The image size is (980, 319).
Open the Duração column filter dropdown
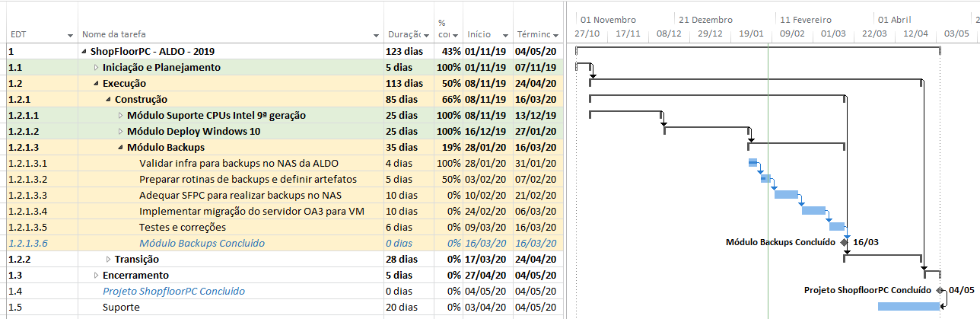[x=427, y=36]
